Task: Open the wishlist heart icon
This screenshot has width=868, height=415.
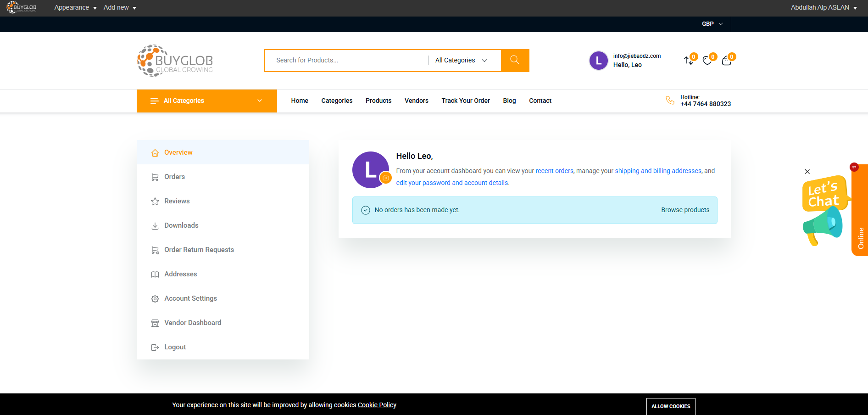Action: coord(707,61)
